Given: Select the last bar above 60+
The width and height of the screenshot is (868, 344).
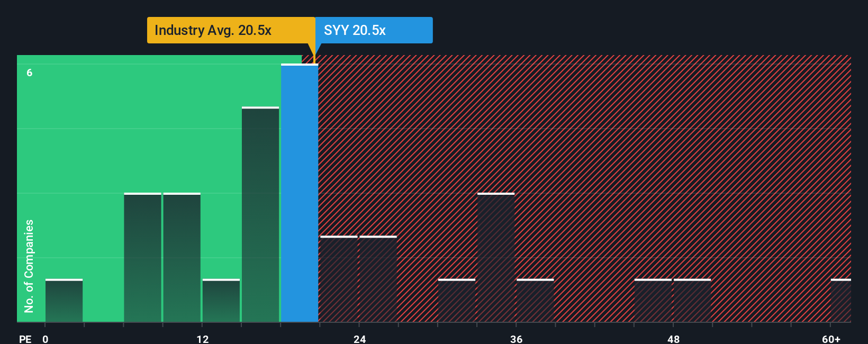Looking at the screenshot, I should pos(841,300).
